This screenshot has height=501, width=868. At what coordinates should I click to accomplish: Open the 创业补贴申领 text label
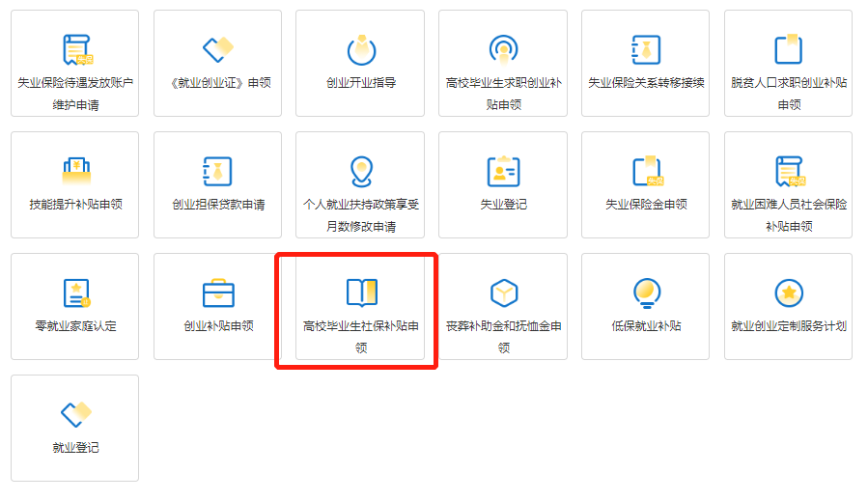point(218,326)
